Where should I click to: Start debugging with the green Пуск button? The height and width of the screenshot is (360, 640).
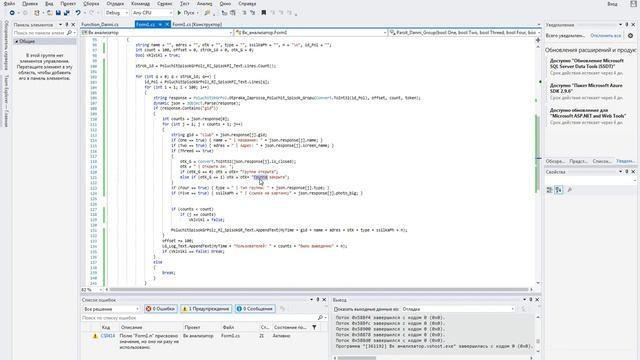186,13
